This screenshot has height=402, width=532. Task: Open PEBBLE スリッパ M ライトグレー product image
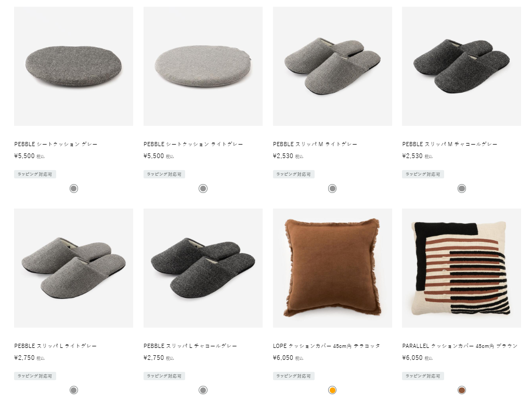332,66
